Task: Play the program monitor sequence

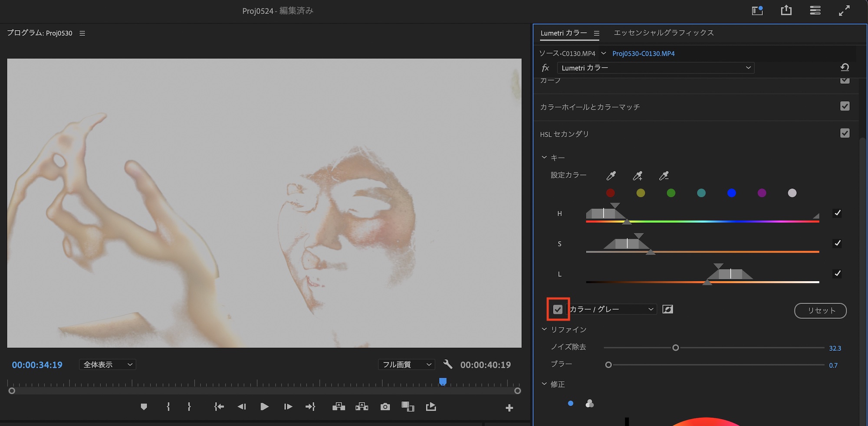Action: [264, 407]
